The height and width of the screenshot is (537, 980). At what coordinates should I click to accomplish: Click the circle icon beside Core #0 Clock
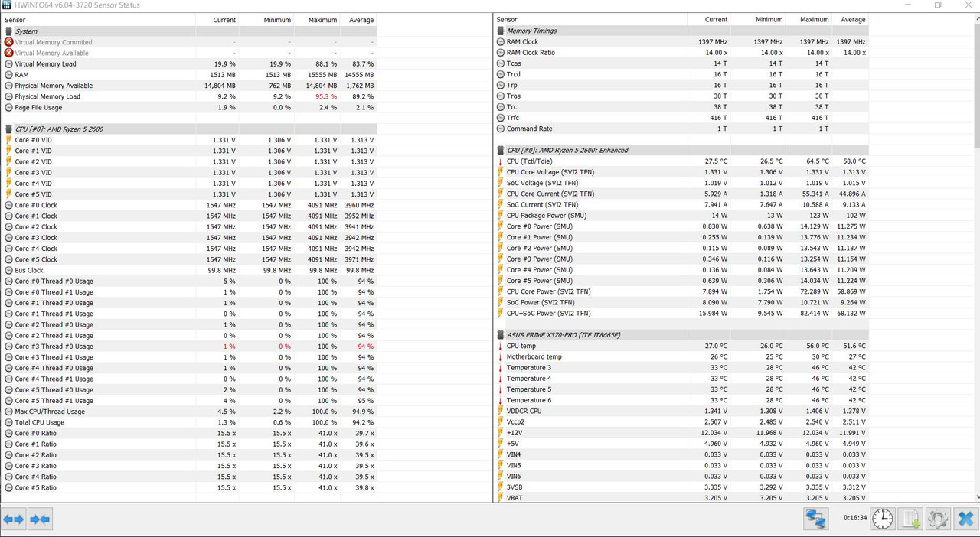(8, 205)
